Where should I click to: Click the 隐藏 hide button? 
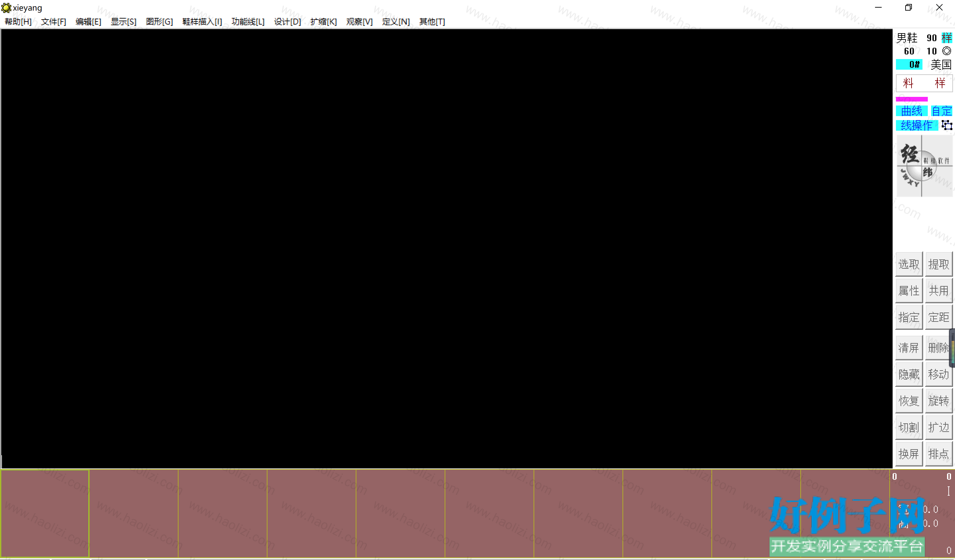(909, 374)
